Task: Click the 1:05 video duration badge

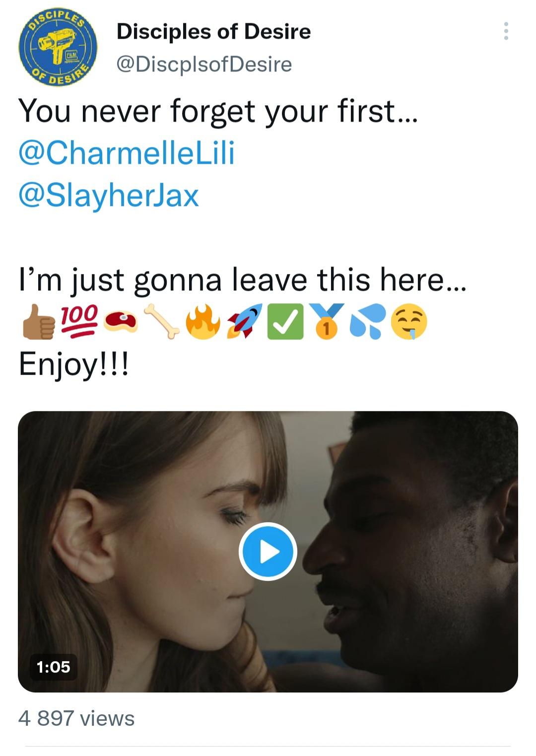Action: [54, 667]
